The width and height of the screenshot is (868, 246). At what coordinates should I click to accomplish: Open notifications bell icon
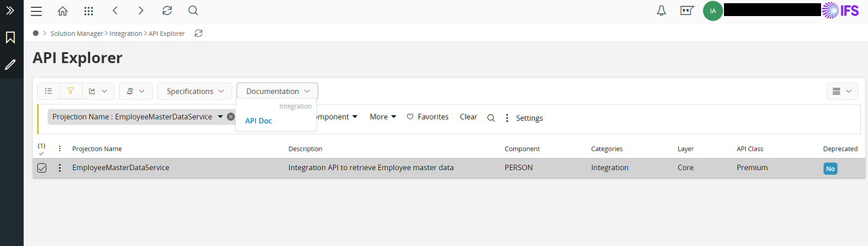[661, 11]
